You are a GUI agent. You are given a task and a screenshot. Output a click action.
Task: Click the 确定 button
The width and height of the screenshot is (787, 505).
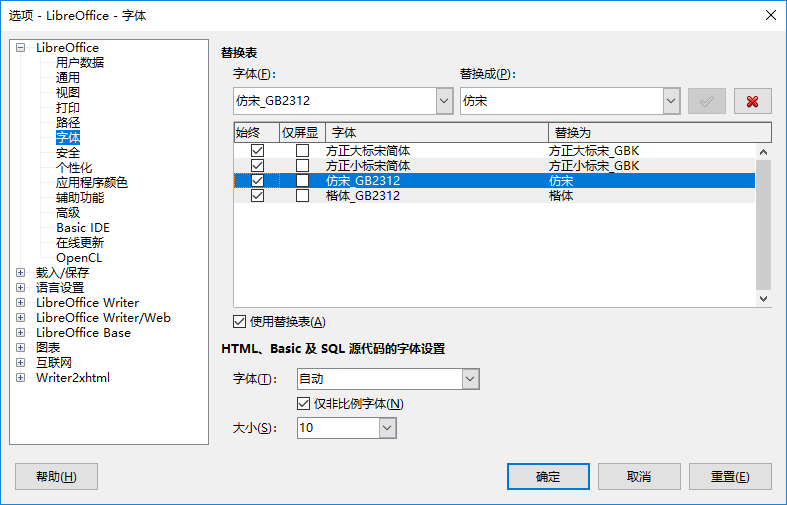pyautogui.click(x=548, y=476)
